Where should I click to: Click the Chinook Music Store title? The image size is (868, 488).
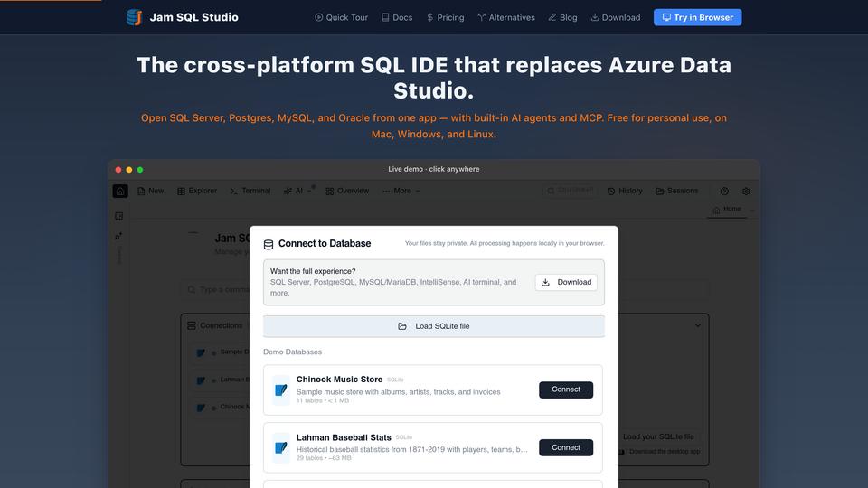(339, 380)
